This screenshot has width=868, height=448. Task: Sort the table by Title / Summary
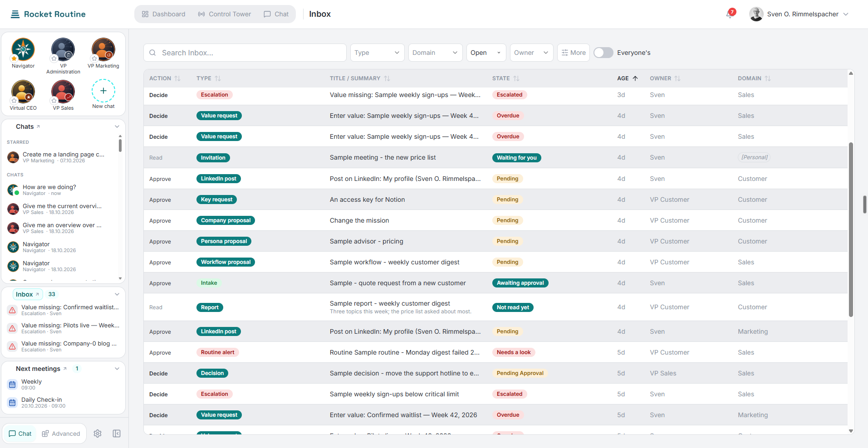[x=387, y=78]
